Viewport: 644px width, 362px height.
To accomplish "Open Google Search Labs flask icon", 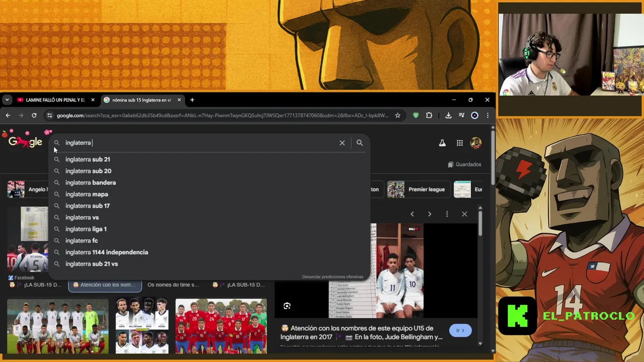I will [x=442, y=143].
